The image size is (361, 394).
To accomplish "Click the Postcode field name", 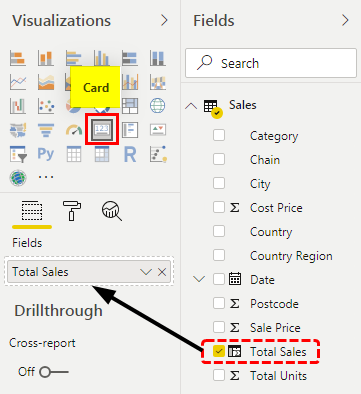I will tap(274, 304).
